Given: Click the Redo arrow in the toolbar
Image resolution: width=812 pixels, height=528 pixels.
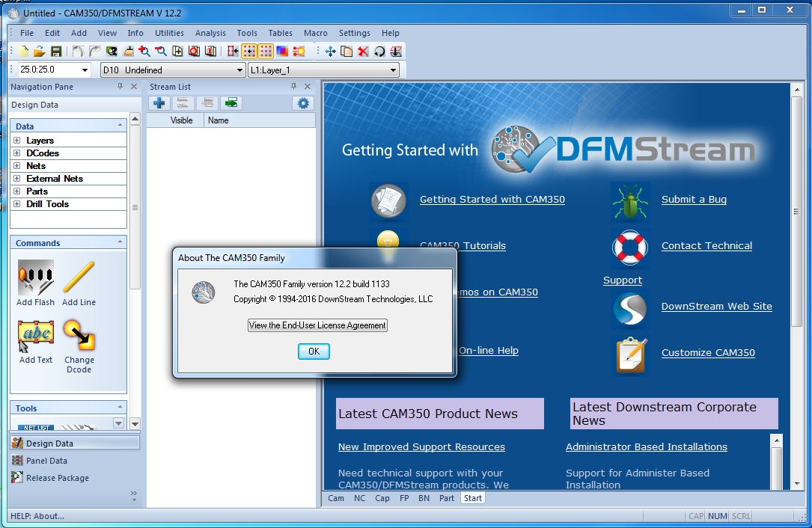Looking at the screenshot, I should [x=95, y=52].
